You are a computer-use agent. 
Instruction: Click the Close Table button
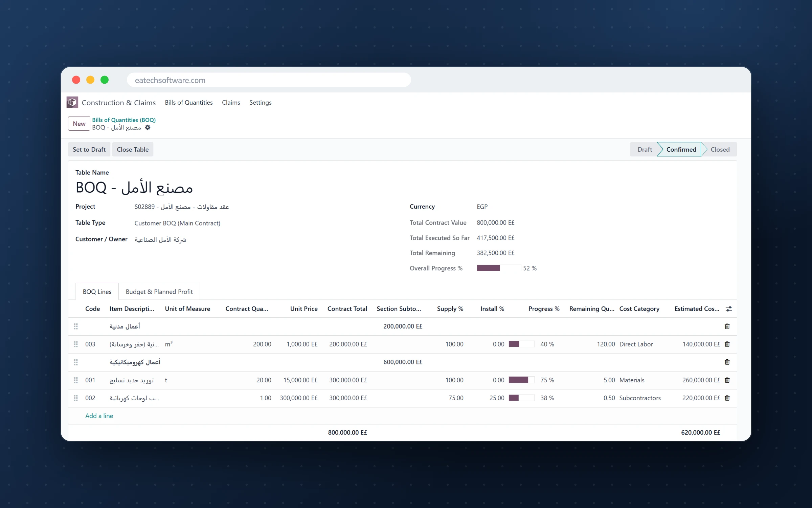point(133,149)
